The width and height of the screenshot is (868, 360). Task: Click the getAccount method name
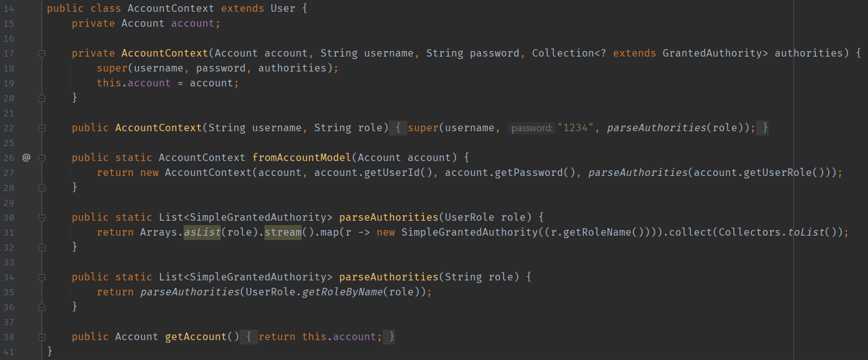(x=196, y=336)
